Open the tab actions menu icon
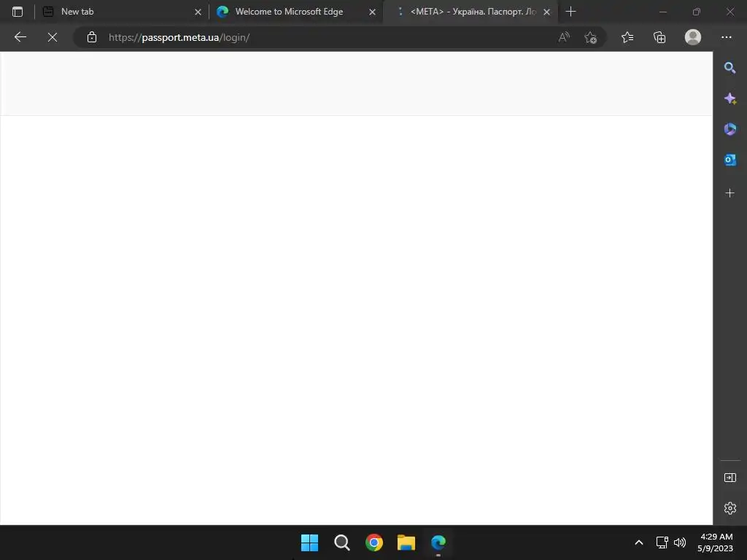This screenshot has height=560, width=747. point(18,12)
